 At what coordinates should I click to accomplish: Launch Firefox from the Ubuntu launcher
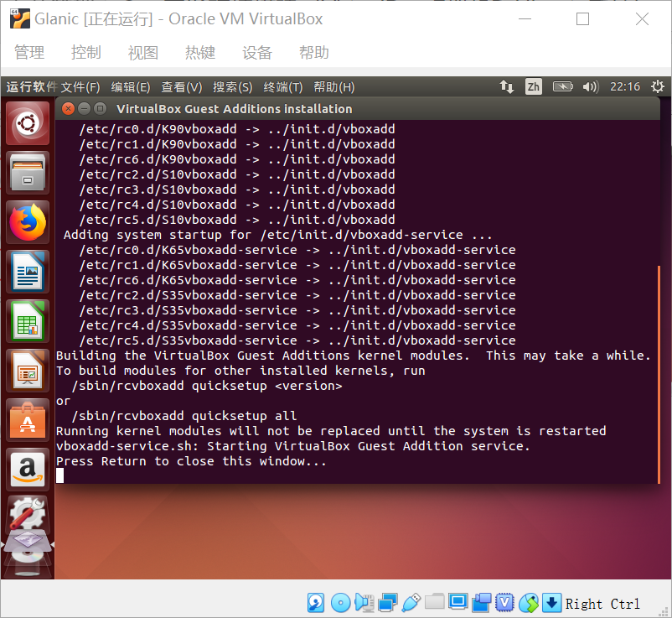pyautogui.click(x=28, y=222)
